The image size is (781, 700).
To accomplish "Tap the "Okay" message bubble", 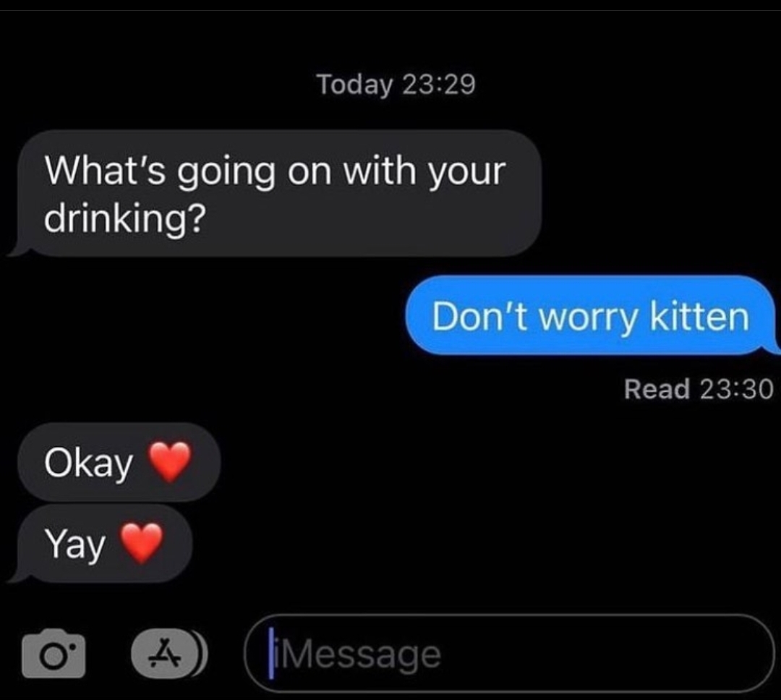I will pyautogui.click(x=119, y=462).
